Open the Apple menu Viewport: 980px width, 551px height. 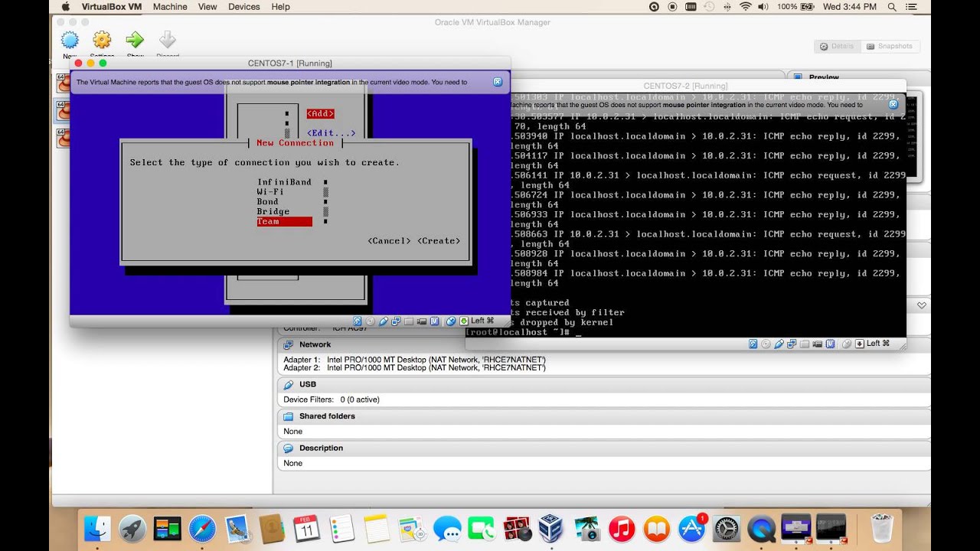[x=64, y=7]
